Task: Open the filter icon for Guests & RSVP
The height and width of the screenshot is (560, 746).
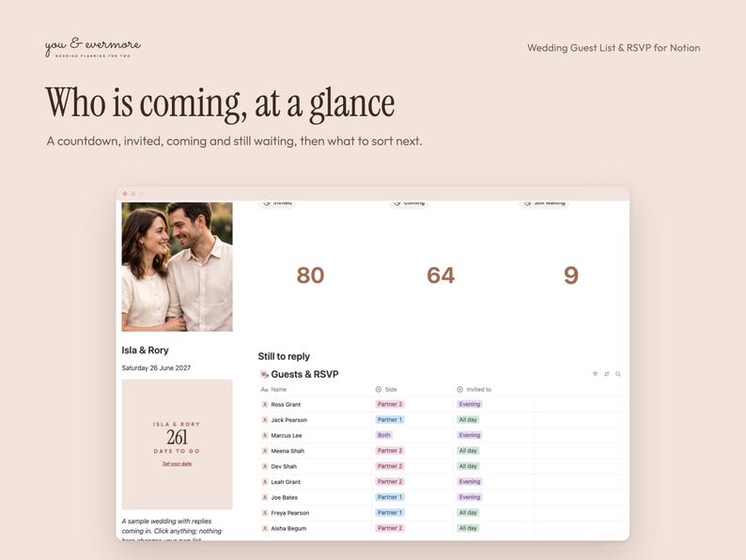Action: (595, 374)
